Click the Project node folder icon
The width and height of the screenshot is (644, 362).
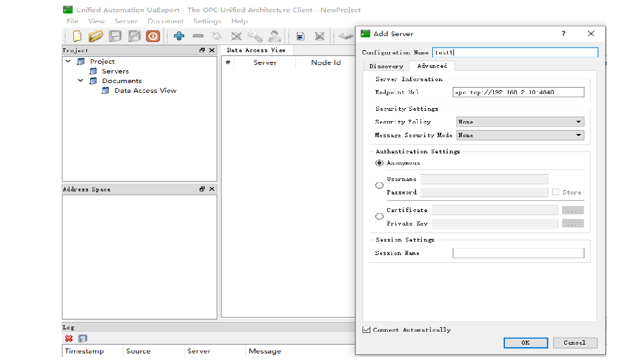[81, 61]
